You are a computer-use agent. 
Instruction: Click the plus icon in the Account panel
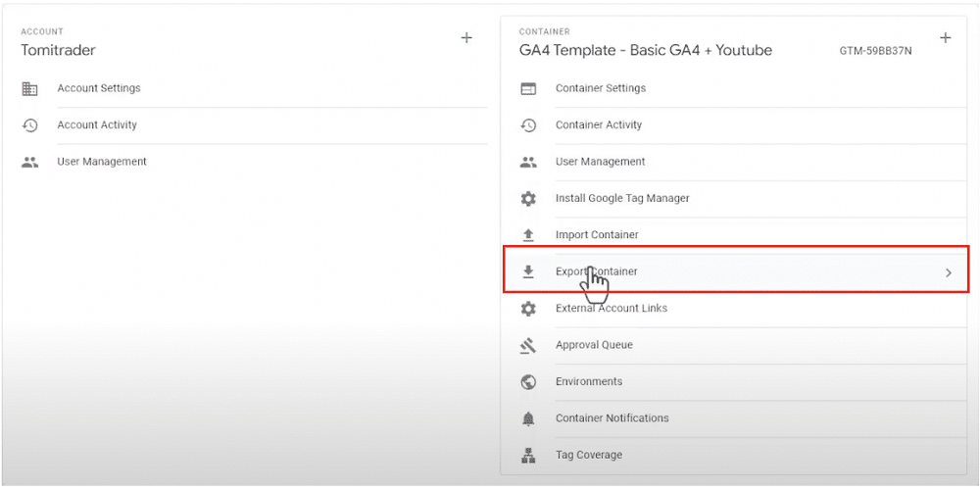[x=466, y=38]
